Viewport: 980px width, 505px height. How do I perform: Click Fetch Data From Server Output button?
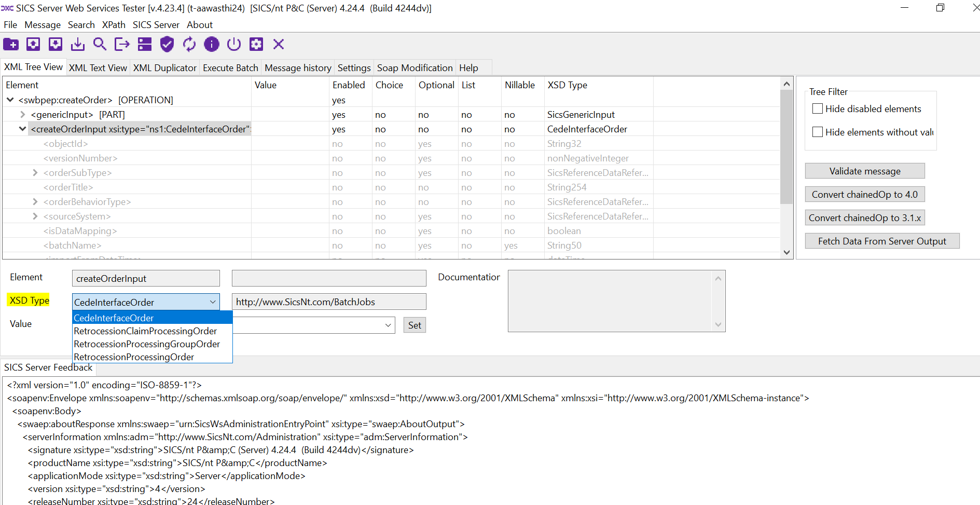pyautogui.click(x=881, y=241)
